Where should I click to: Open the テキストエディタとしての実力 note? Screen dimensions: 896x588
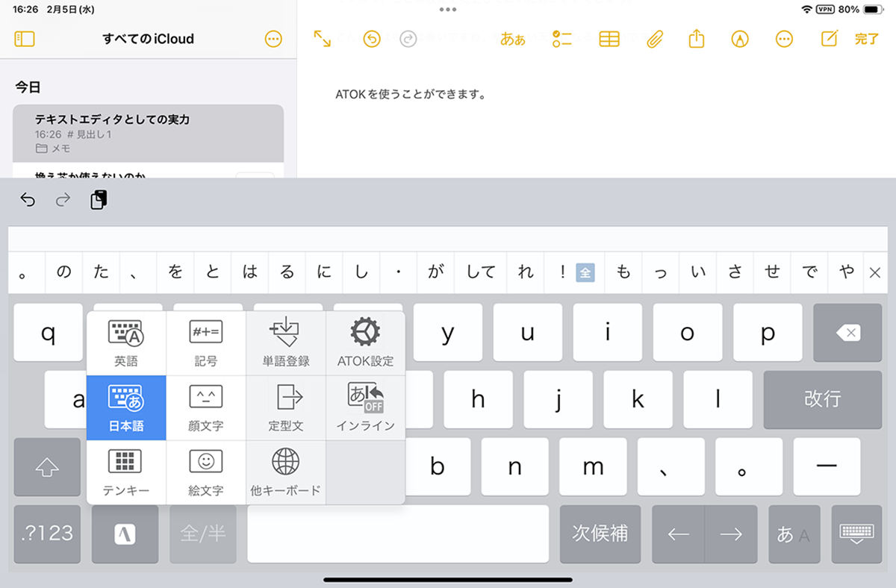(x=148, y=134)
